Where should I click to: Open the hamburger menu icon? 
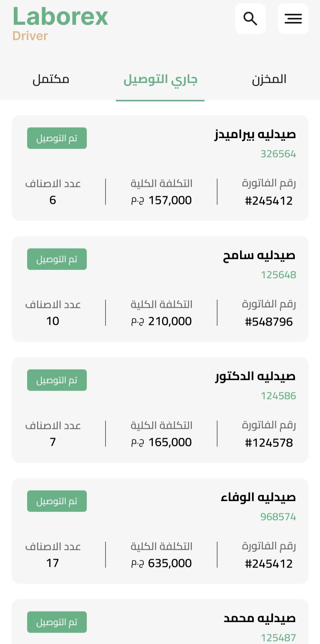click(x=293, y=19)
